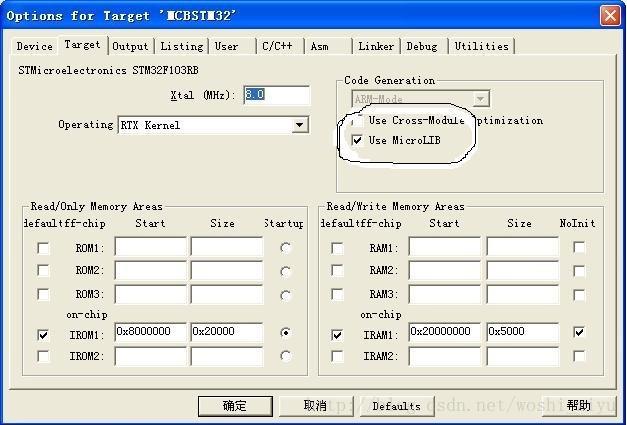Open the Debug tab
This screenshot has height=425, width=627.
424,46
